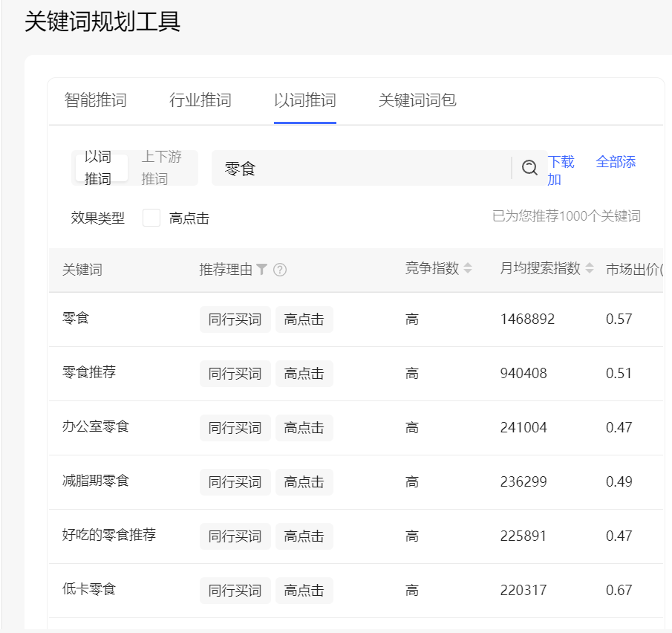Switch to 上下游推词 toggle mode

pyautogui.click(x=161, y=168)
